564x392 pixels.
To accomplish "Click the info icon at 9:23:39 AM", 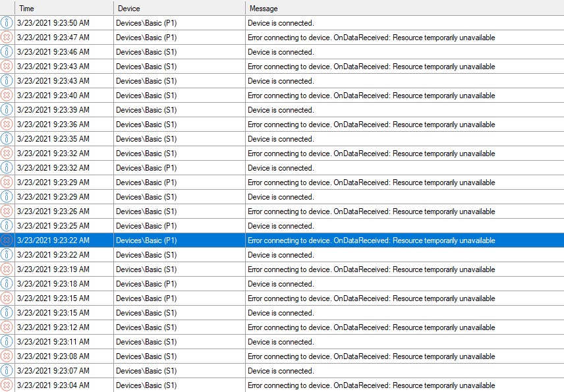I will pos(7,110).
